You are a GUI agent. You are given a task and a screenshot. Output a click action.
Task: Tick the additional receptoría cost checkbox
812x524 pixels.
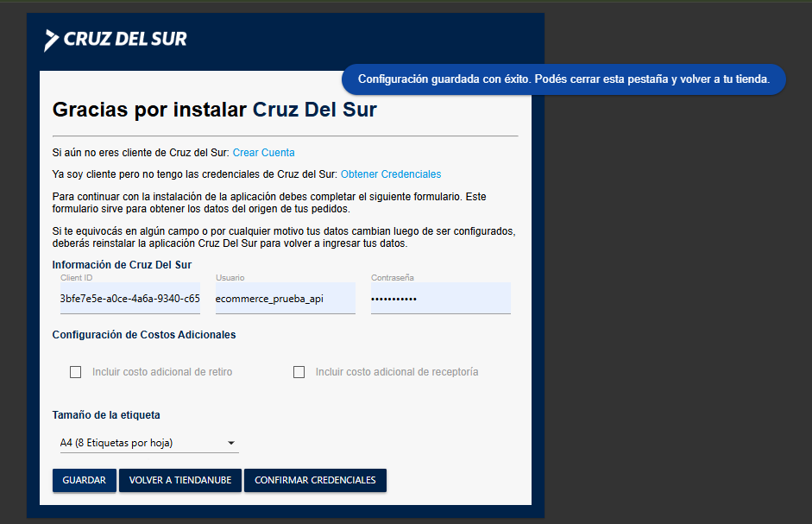[x=299, y=372]
